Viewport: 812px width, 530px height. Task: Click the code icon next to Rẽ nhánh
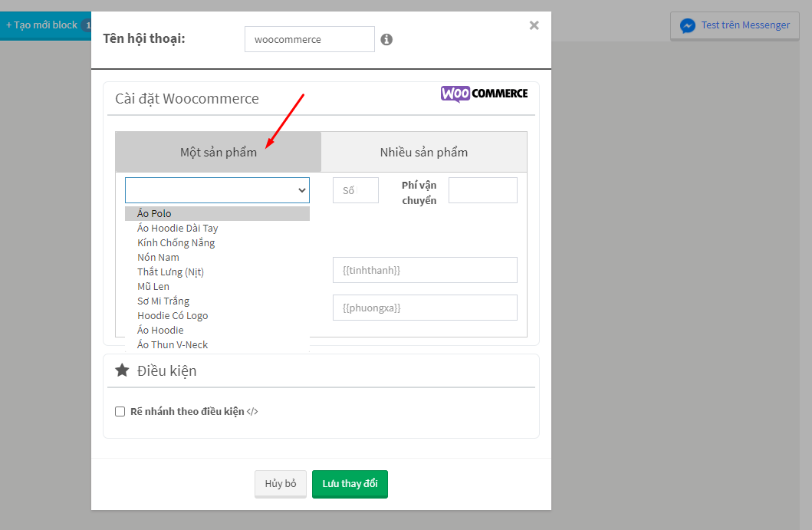pos(252,411)
